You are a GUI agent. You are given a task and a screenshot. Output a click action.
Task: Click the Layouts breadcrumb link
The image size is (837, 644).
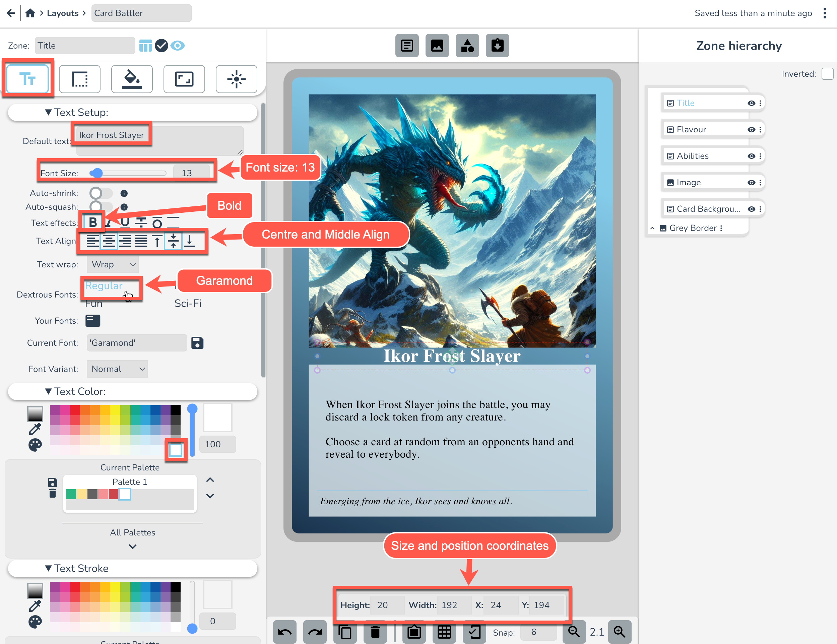coord(62,13)
